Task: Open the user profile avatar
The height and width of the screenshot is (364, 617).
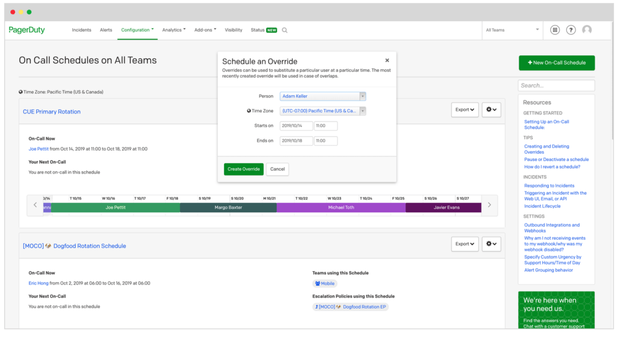Action: tap(587, 30)
